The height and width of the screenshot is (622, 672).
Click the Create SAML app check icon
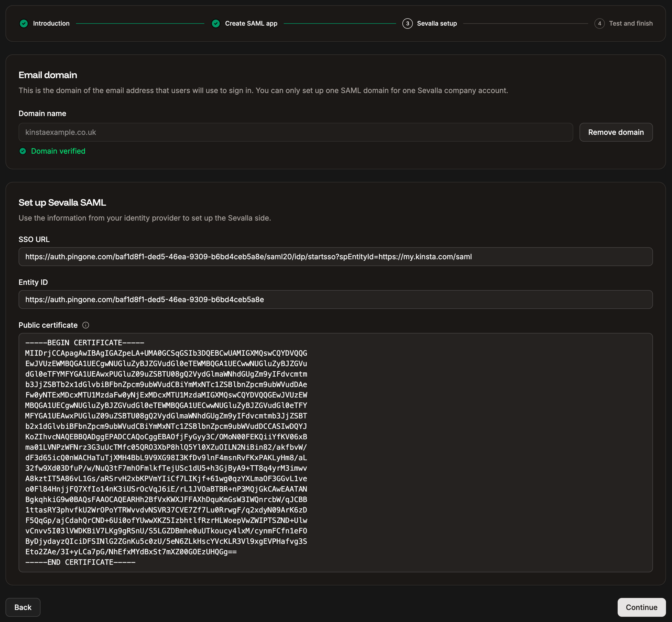point(216,24)
